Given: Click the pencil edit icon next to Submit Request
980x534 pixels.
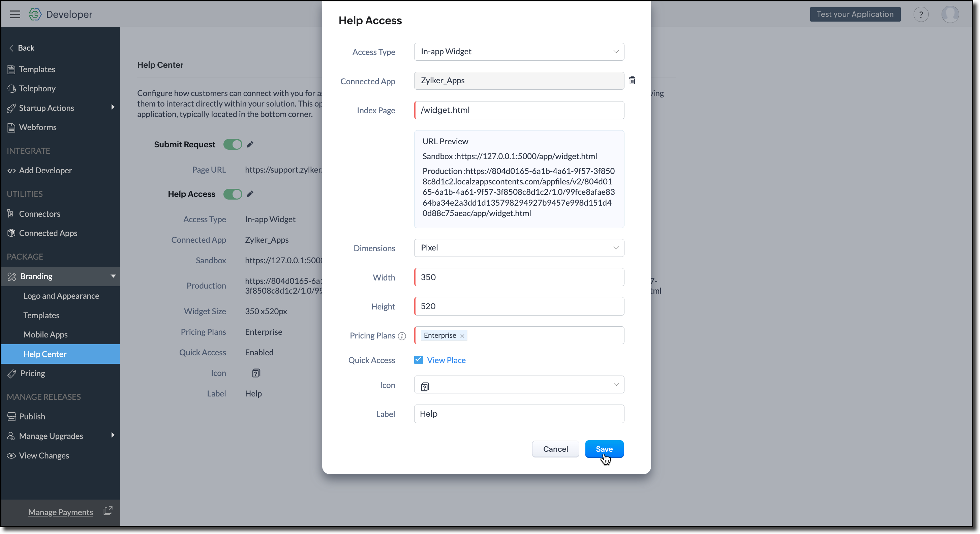Looking at the screenshot, I should tap(250, 144).
